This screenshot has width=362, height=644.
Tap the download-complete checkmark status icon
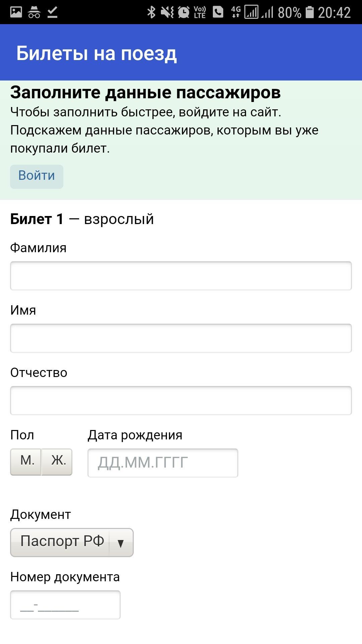[x=53, y=12]
